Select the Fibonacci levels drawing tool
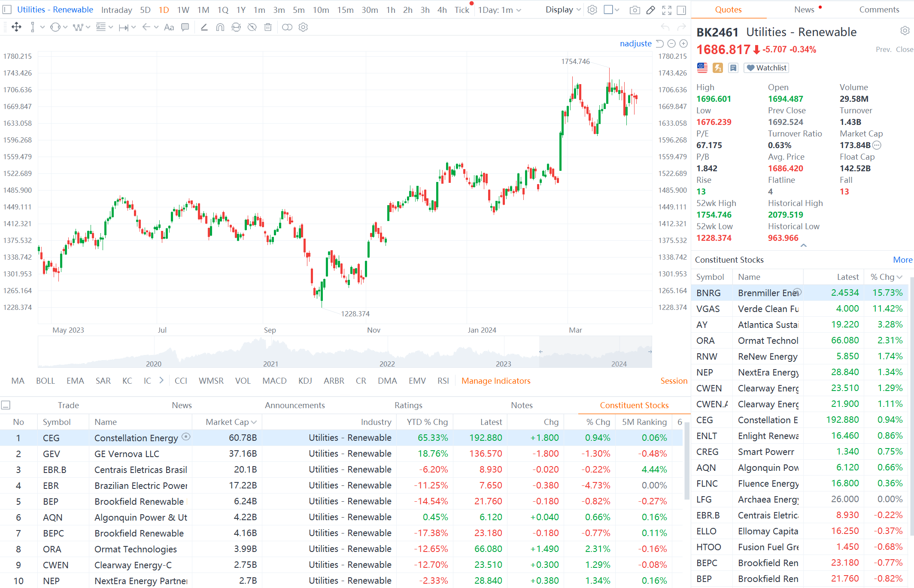The width and height of the screenshot is (914, 588). (x=101, y=27)
